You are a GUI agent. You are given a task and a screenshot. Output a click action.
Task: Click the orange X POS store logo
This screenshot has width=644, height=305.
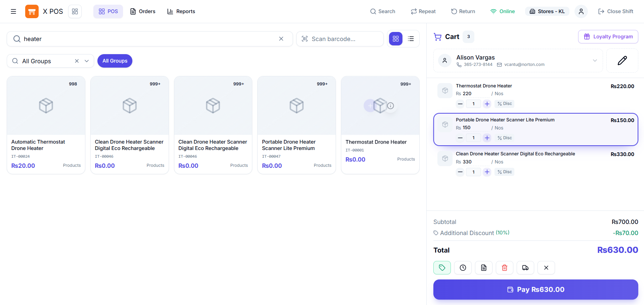[x=32, y=11]
